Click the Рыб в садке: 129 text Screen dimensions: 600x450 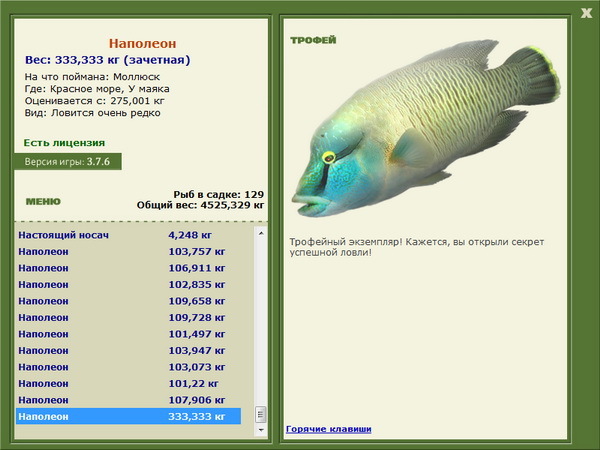point(218,194)
